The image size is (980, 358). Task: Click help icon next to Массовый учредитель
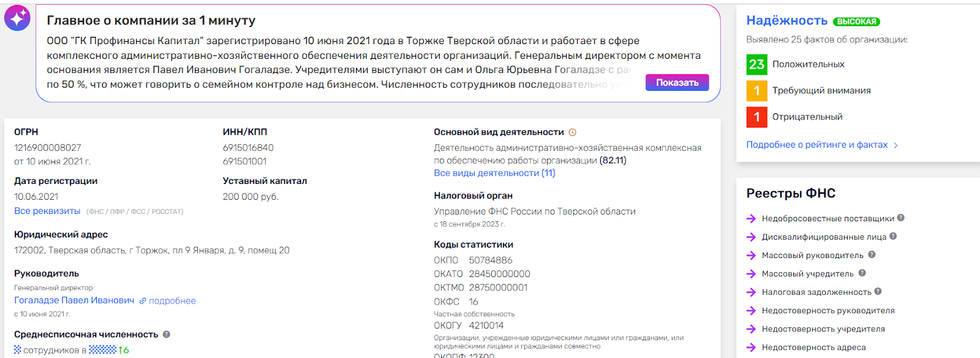(x=862, y=273)
